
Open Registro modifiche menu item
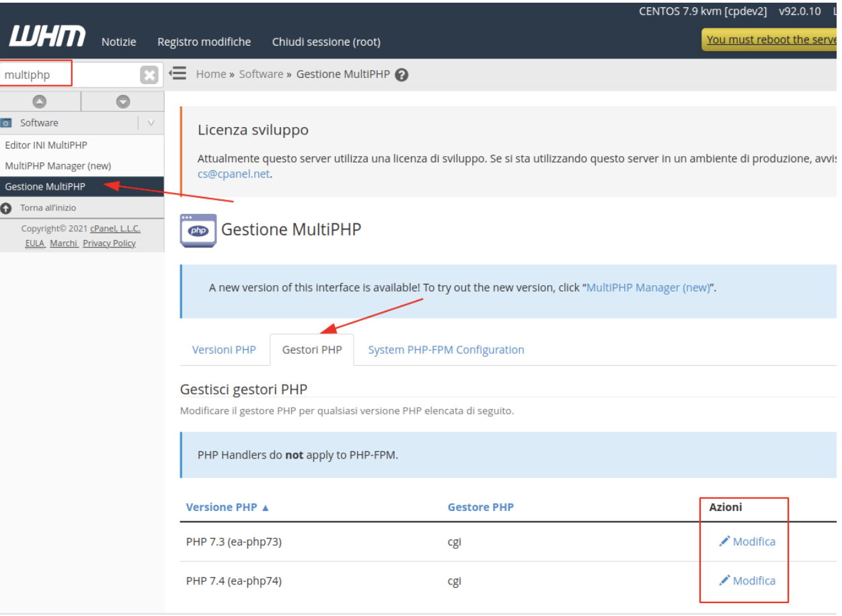[204, 42]
